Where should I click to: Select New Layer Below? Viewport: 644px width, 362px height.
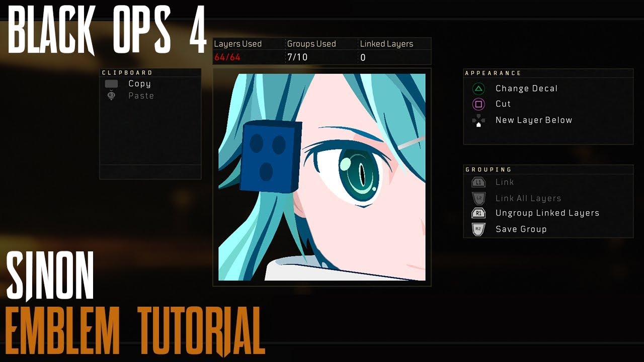(x=534, y=120)
